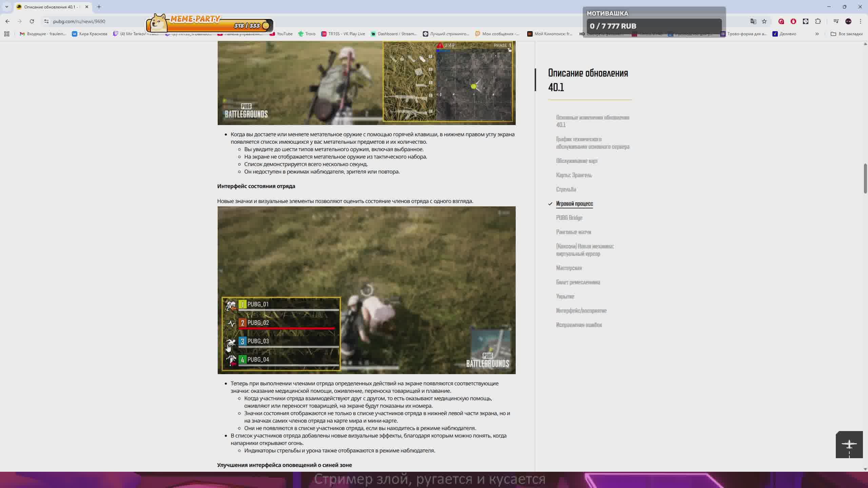Click the browser Back arrow icon
The image size is (868, 488).
coord(7,21)
